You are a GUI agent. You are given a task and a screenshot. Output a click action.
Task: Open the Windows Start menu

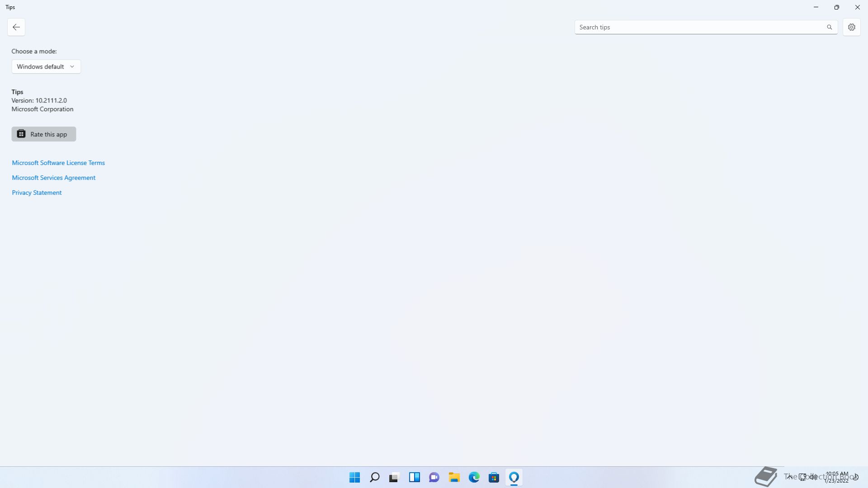coord(355,477)
